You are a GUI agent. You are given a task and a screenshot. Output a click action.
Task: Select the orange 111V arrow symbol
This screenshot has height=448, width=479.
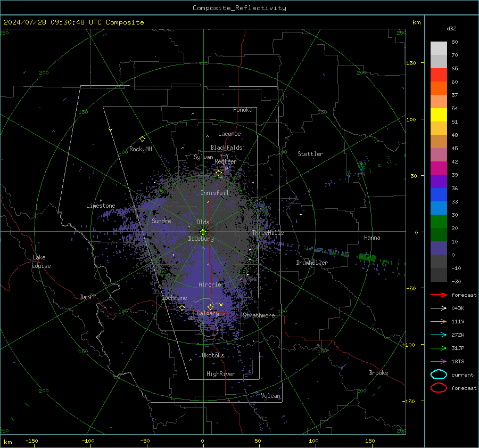(x=439, y=321)
